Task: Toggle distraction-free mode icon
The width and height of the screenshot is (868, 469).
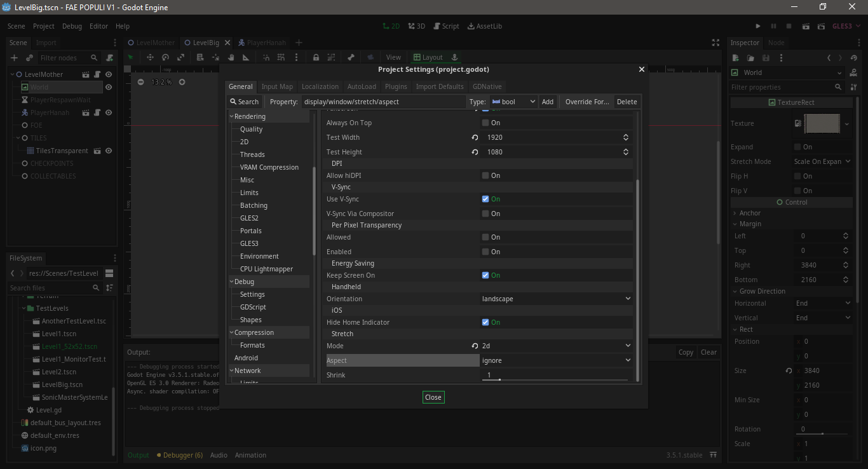Action: pos(715,43)
